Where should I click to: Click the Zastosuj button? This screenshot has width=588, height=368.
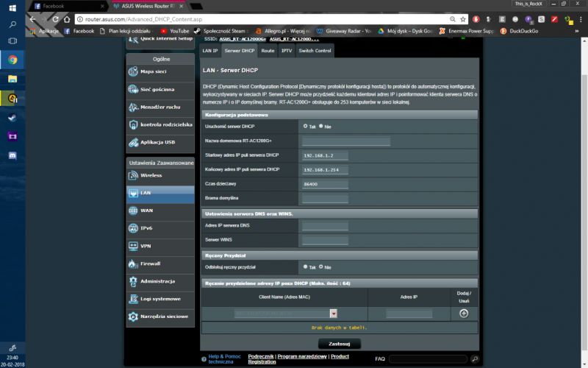(x=340, y=344)
